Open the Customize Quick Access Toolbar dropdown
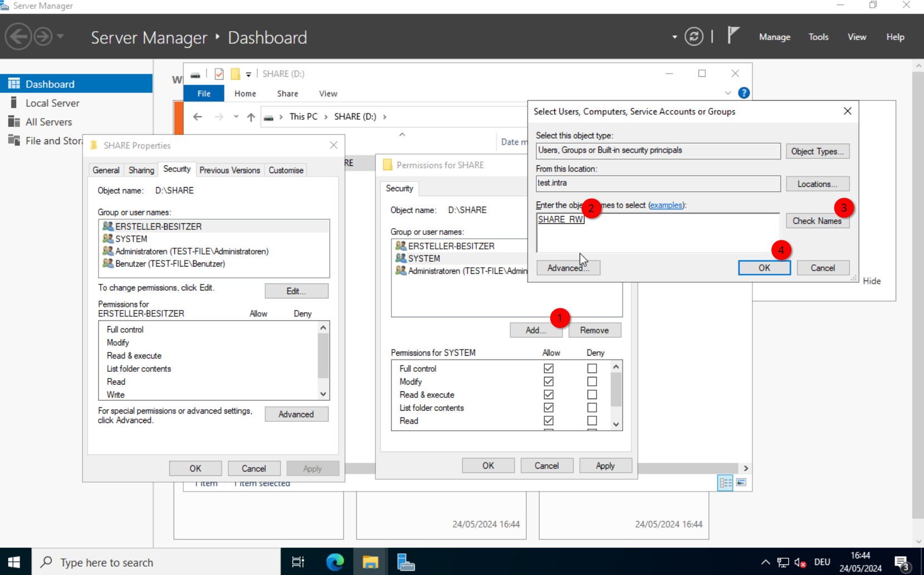Viewport: 924px width, 575px height. (x=248, y=74)
